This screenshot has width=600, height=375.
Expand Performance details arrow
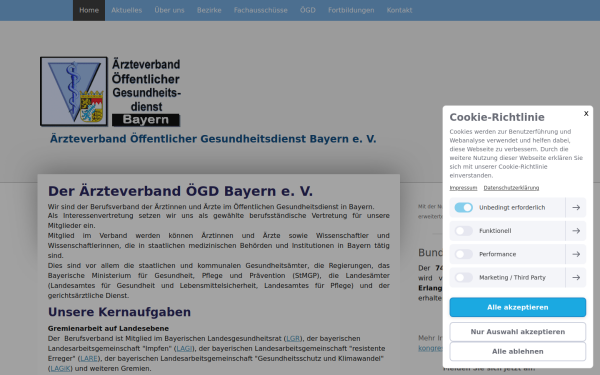coord(576,254)
